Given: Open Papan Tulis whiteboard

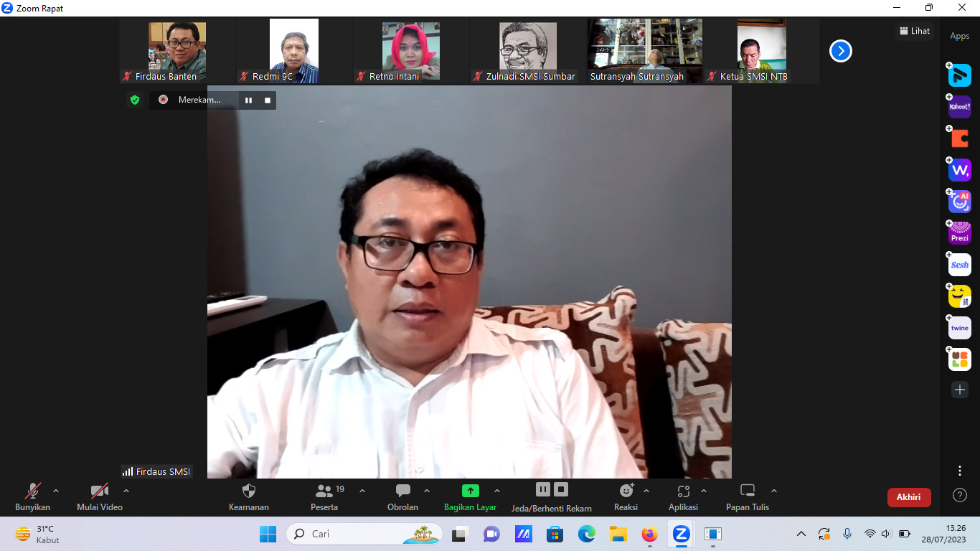Looking at the screenshot, I should [748, 491].
